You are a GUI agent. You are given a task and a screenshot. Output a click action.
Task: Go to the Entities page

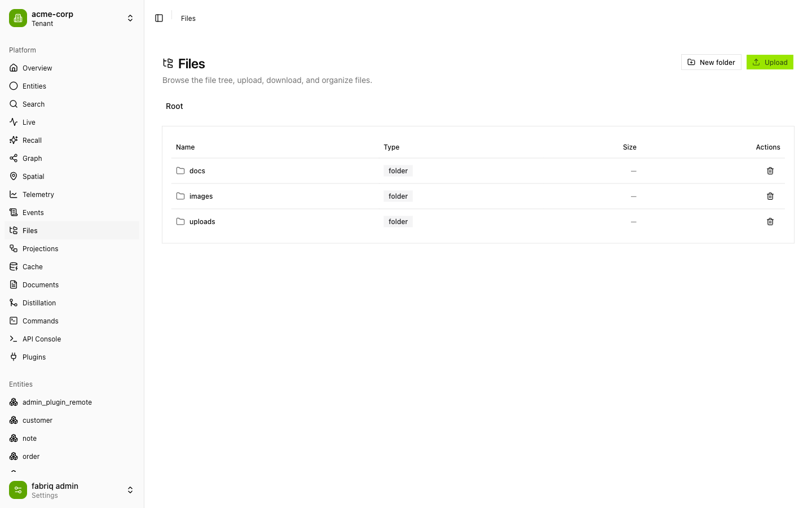click(x=72, y=86)
